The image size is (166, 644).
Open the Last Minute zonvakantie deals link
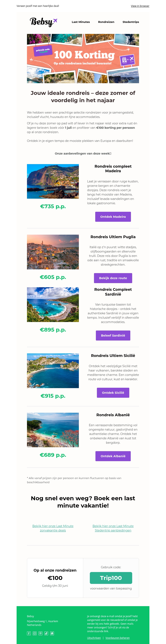(x=53, y=528)
